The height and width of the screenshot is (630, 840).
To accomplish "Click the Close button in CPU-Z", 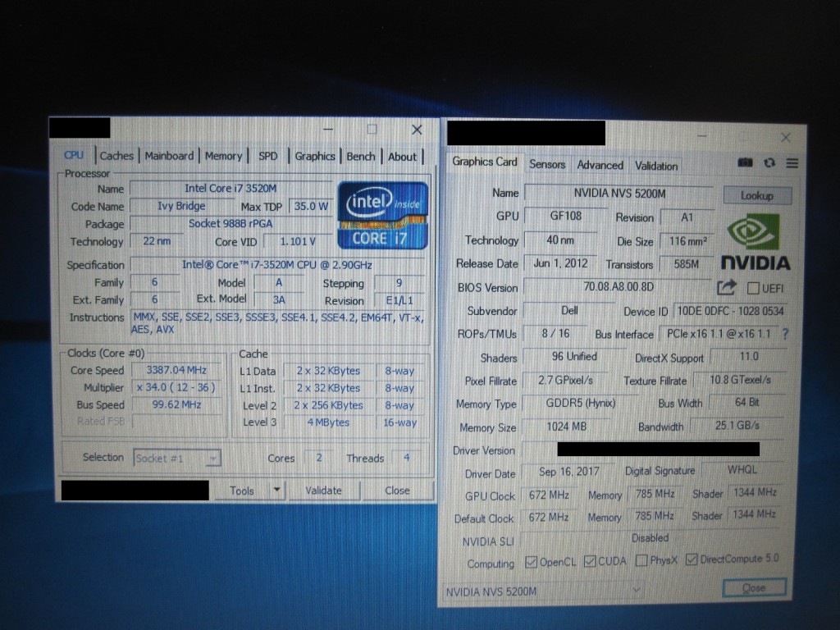I will coord(397,491).
